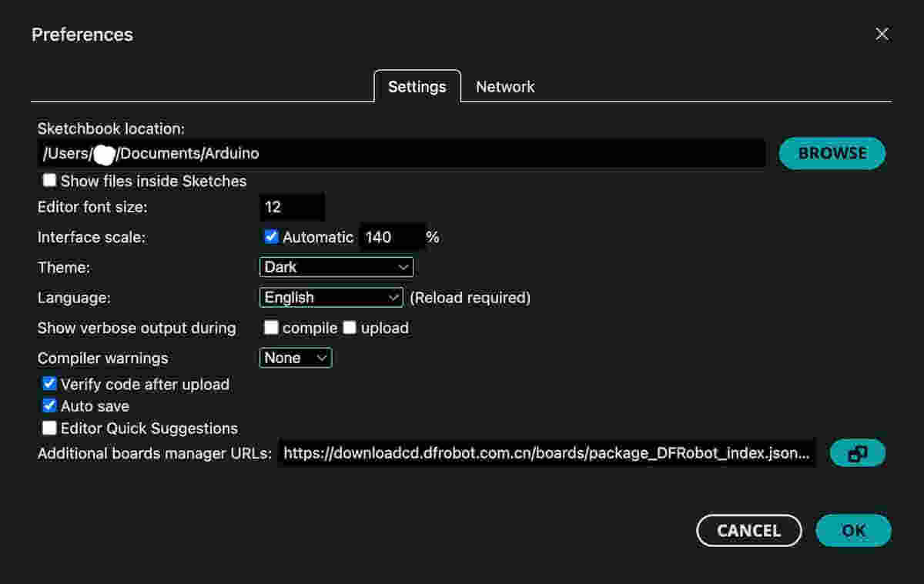Open the Language dropdown showing English
Viewport: 924px width, 584px height.
point(331,297)
